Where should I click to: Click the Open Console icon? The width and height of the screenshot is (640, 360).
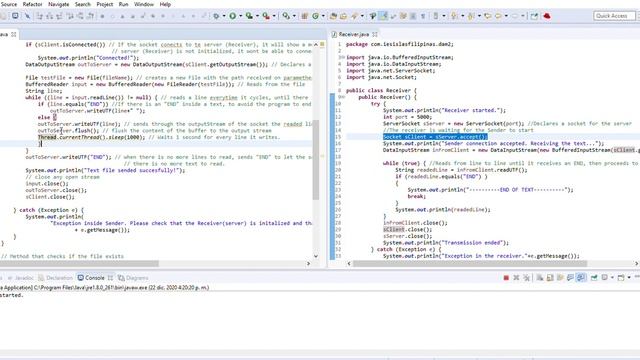click(x=620, y=278)
